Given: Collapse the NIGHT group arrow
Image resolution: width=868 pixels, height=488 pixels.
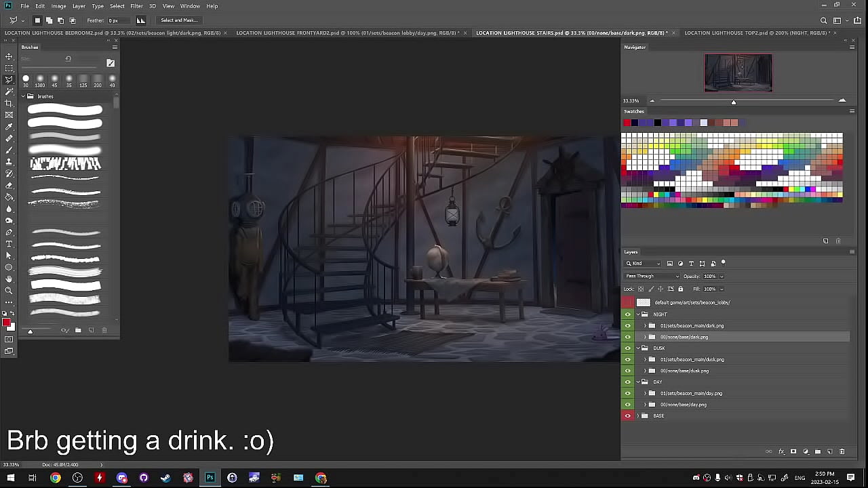Looking at the screenshot, I should (x=638, y=314).
